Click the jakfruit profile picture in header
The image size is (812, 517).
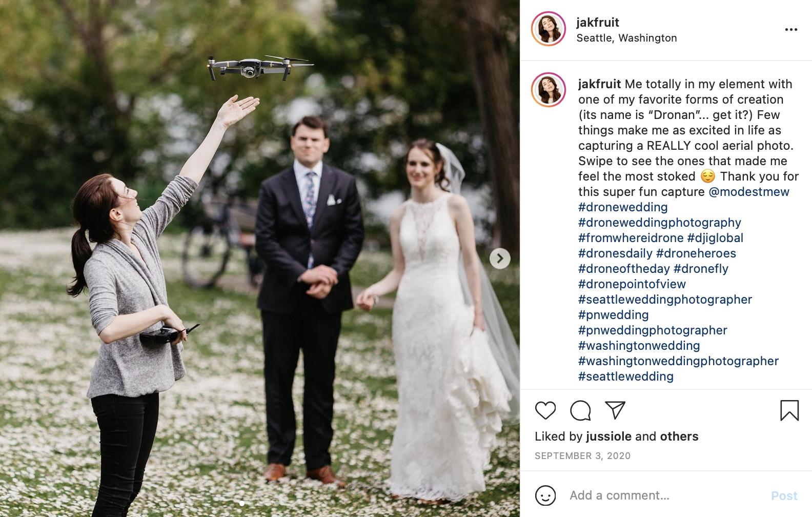click(x=549, y=29)
